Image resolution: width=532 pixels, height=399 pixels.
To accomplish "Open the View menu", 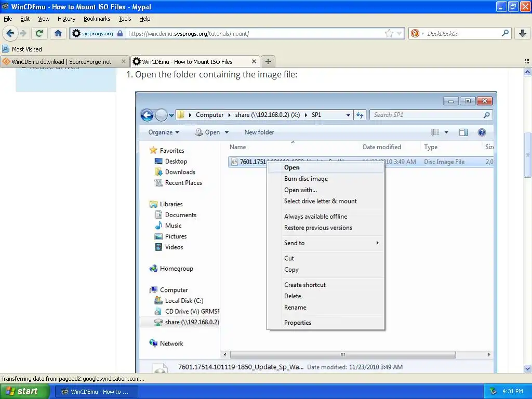I will [44, 19].
